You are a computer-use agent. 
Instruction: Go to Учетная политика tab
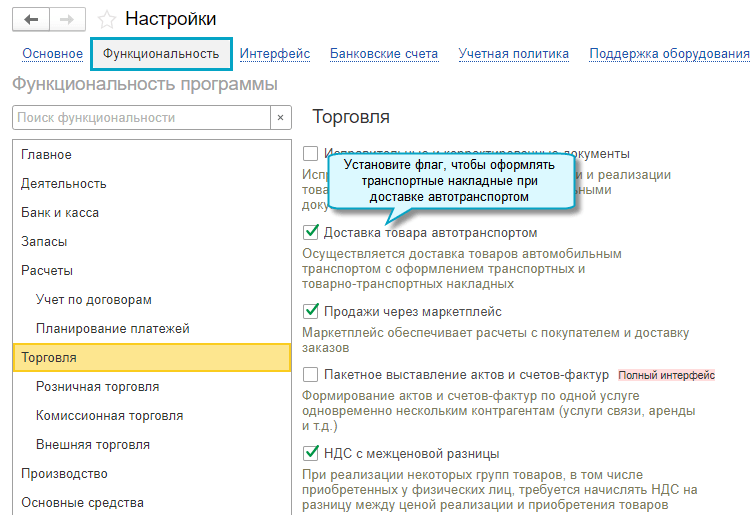513,54
